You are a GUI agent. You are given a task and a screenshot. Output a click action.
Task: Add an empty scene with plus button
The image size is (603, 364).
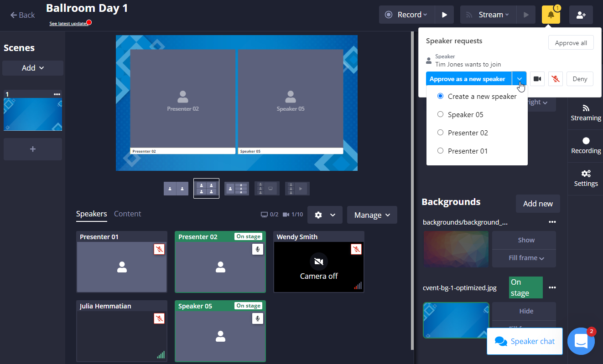coord(32,149)
